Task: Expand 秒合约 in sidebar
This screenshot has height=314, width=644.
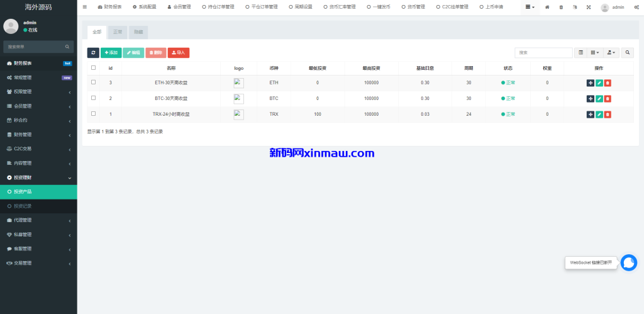Action: pyautogui.click(x=38, y=120)
